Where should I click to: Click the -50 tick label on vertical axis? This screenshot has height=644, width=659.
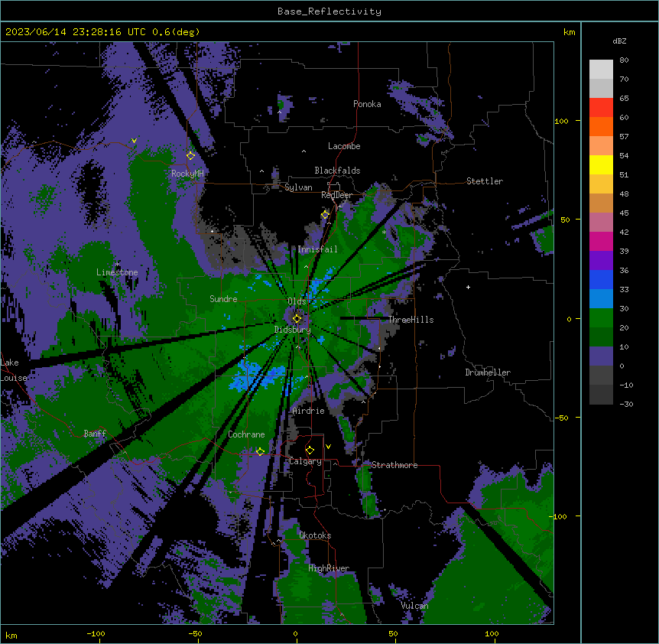click(x=560, y=418)
